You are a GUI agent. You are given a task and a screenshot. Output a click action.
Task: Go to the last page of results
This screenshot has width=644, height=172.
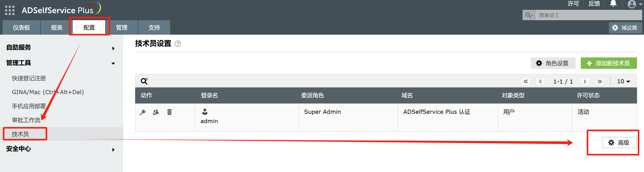(600, 81)
